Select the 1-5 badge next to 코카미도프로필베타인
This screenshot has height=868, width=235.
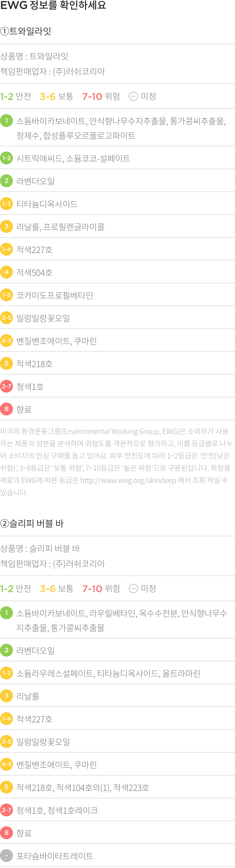pyautogui.click(x=6, y=295)
